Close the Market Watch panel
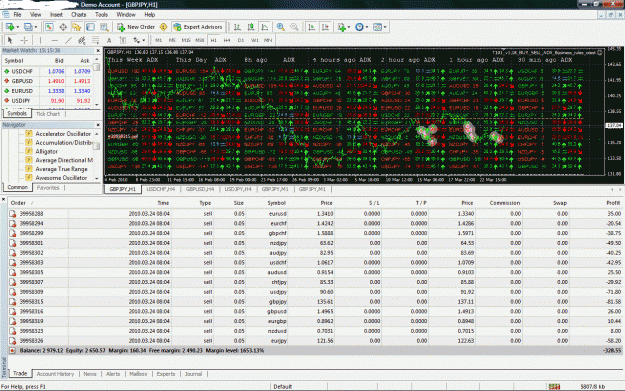The height and width of the screenshot is (391, 625). pos(98,51)
